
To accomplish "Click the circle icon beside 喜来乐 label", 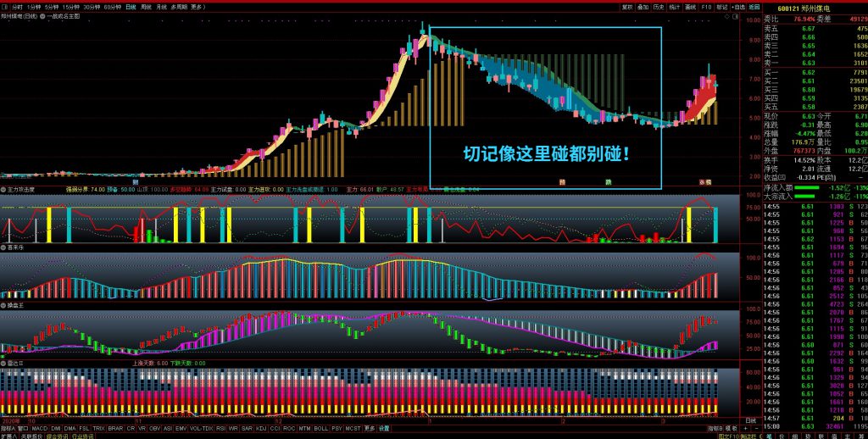I will (3, 247).
